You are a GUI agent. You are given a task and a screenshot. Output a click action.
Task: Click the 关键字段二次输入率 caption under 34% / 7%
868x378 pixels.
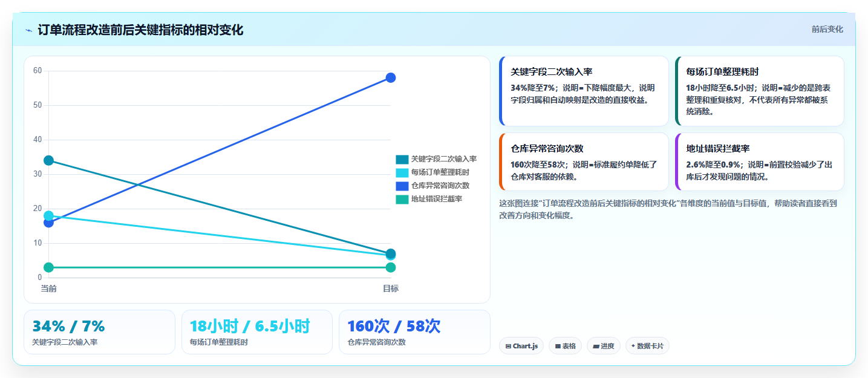[x=65, y=342]
